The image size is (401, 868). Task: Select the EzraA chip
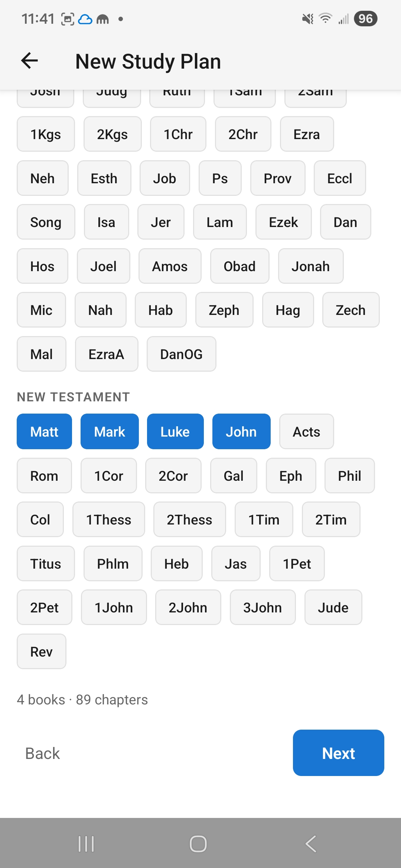coord(107,354)
